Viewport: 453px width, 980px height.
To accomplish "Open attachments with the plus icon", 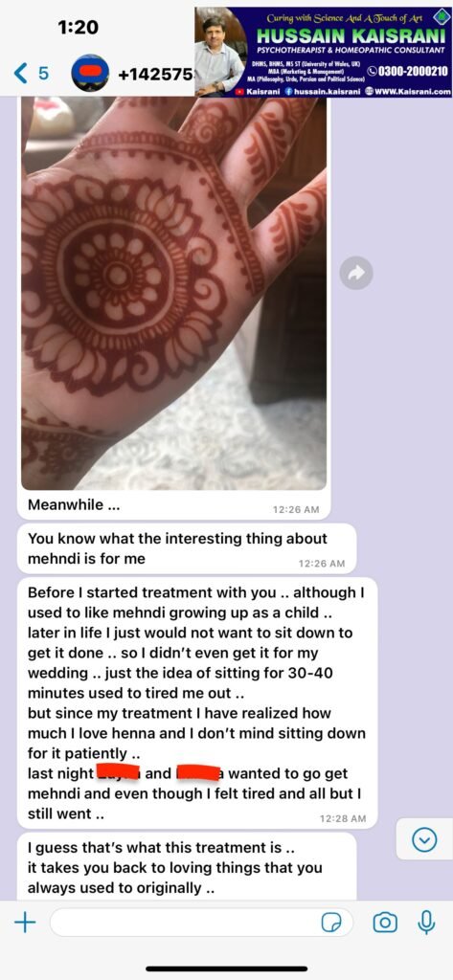I will click(24, 922).
